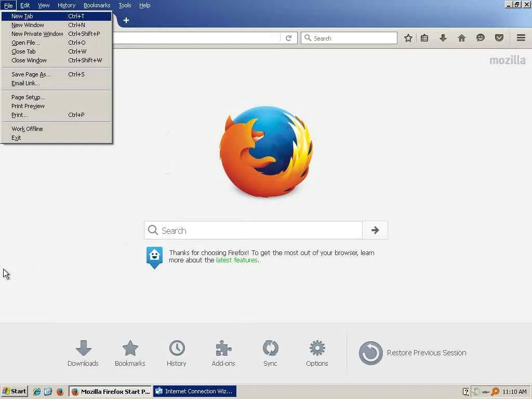This screenshot has height=399, width=532.
Task: Click the Restore Previous Session button
Action: point(413,353)
